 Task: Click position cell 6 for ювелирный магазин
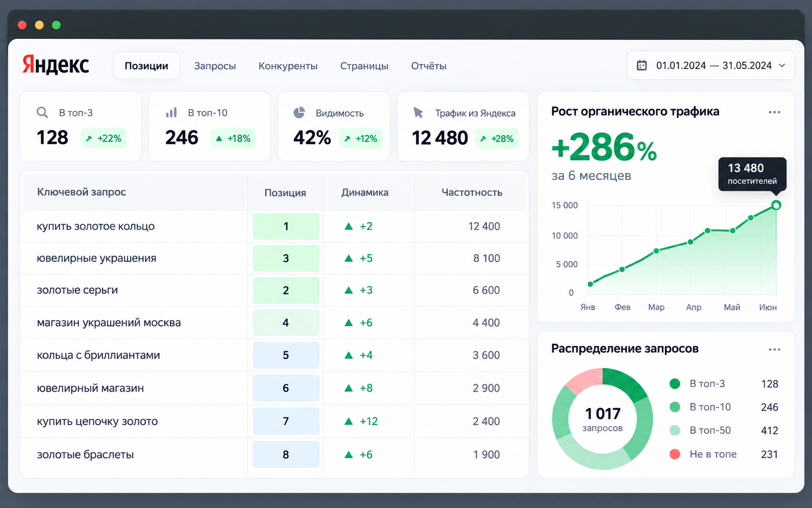point(286,388)
